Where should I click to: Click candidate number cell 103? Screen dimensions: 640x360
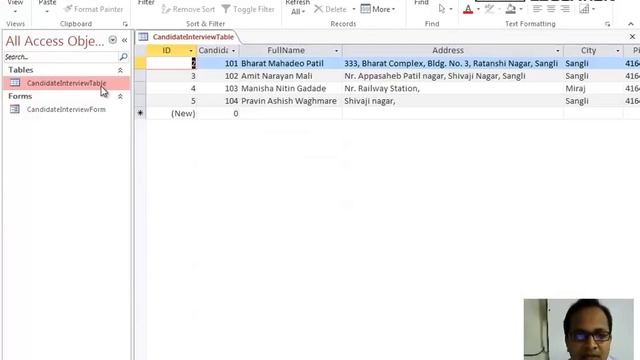[x=218, y=89]
